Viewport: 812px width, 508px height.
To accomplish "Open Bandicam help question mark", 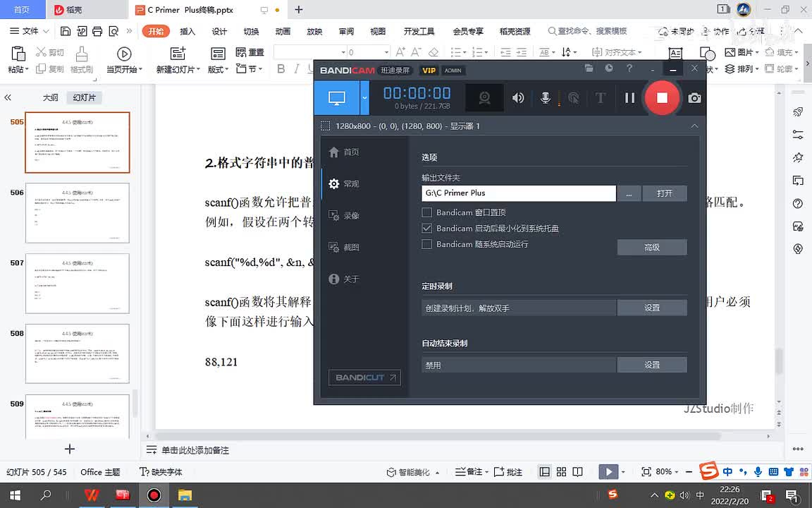I will click(x=629, y=68).
